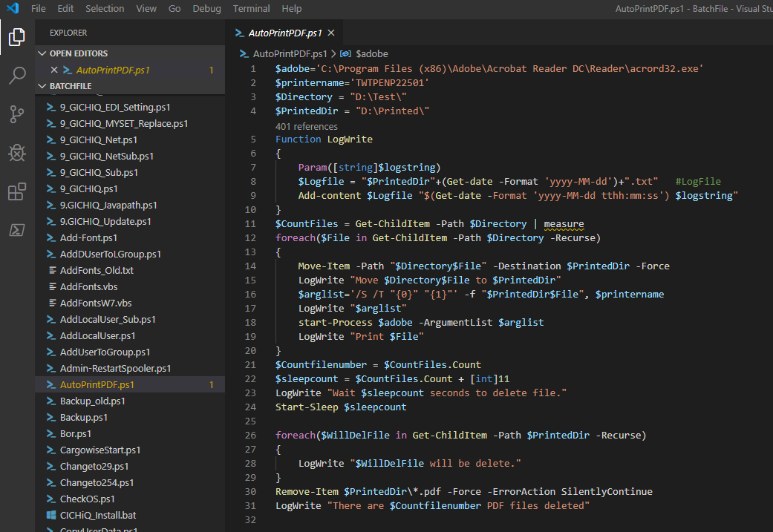Open AddFonts_Old.txt text file
Screen dimensions: 773x532
130,270
